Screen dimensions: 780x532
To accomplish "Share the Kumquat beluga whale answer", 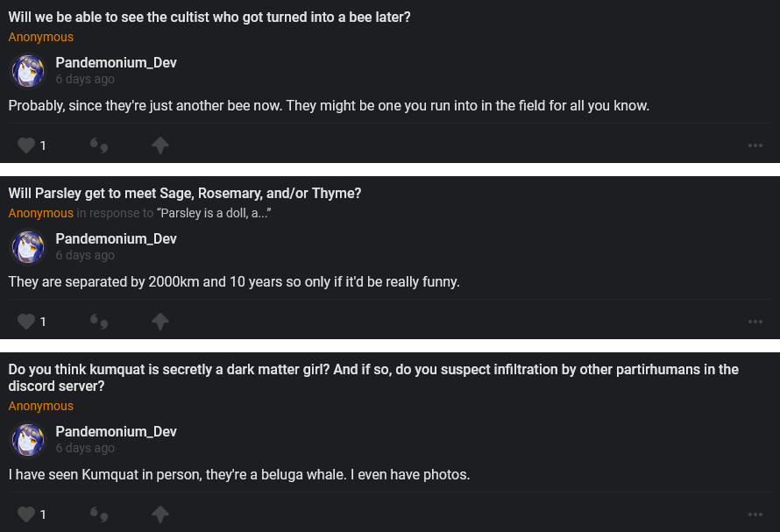I will point(160,514).
